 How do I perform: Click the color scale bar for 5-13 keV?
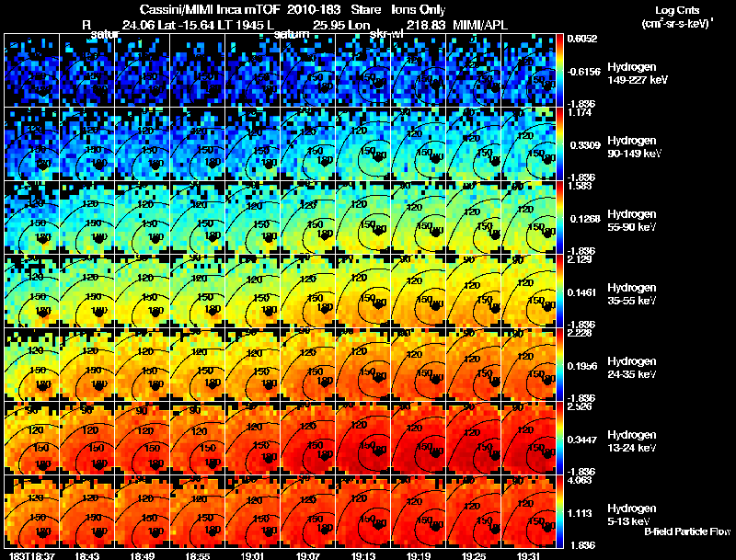pyautogui.click(x=560, y=511)
